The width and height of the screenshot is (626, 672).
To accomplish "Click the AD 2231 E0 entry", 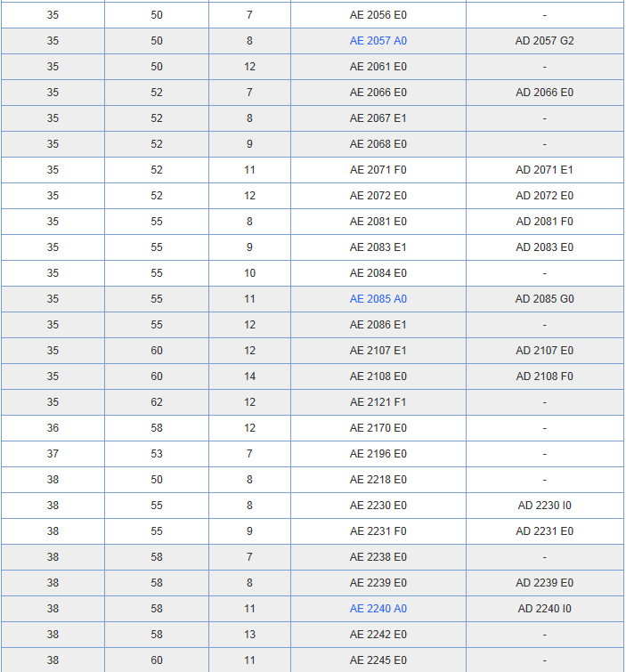I will [544, 531].
